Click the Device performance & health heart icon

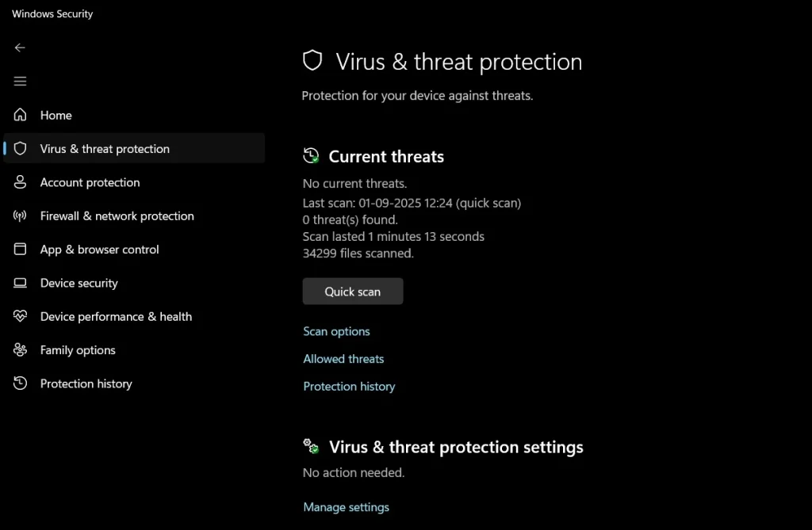tap(20, 316)
